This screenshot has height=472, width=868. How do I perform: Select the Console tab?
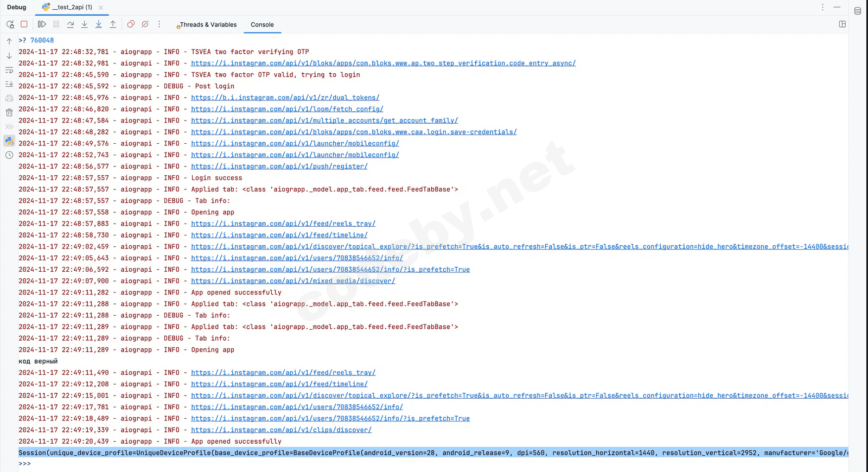point(262,24)
